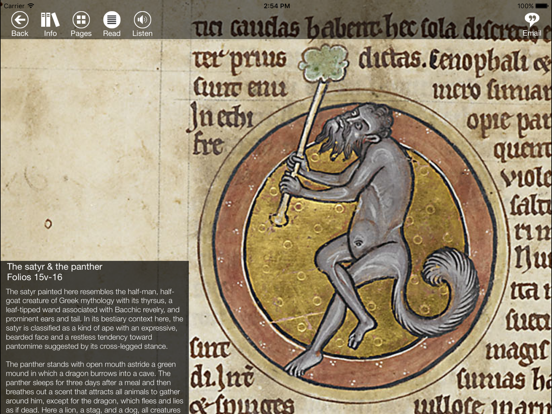The image size is (552, 414).
Task: Open the Pages grid icon
Action: pyautogui.click(x=81, y=20)
